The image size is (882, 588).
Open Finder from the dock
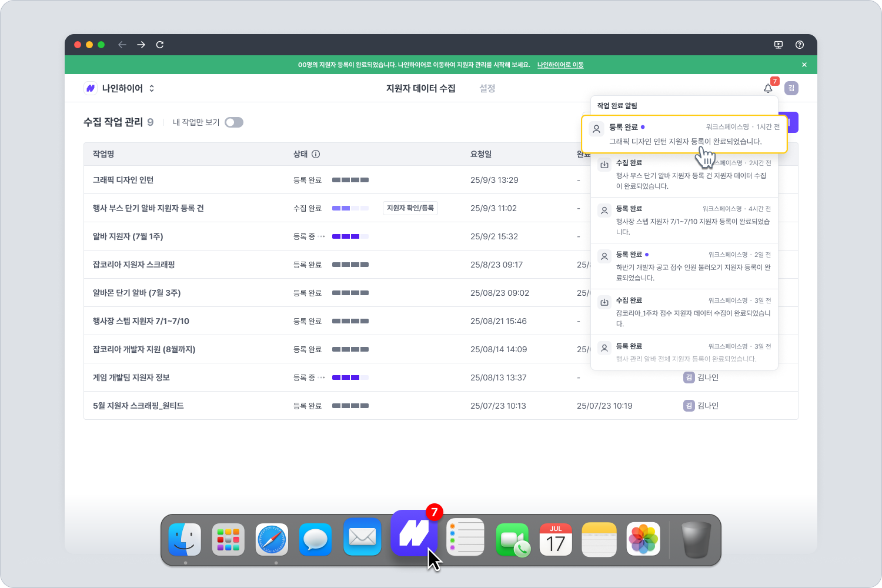click(x=185, y=540)
